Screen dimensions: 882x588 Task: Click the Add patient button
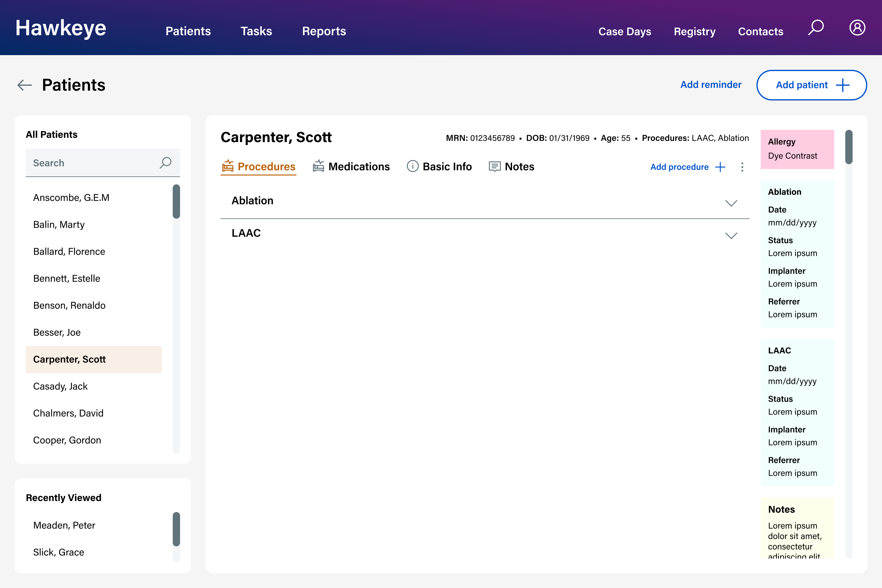(812, 85)
